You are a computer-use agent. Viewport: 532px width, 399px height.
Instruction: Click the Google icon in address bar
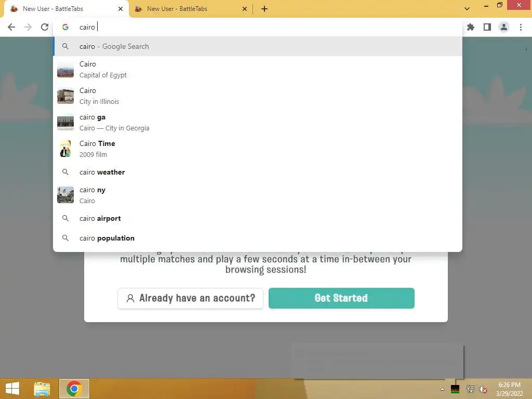click(x=65, y=27)
